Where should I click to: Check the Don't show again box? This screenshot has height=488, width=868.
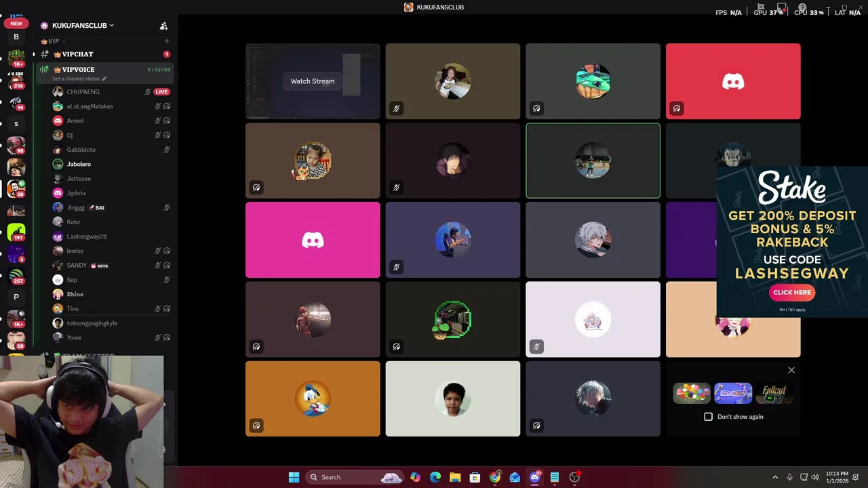(709, 417)
